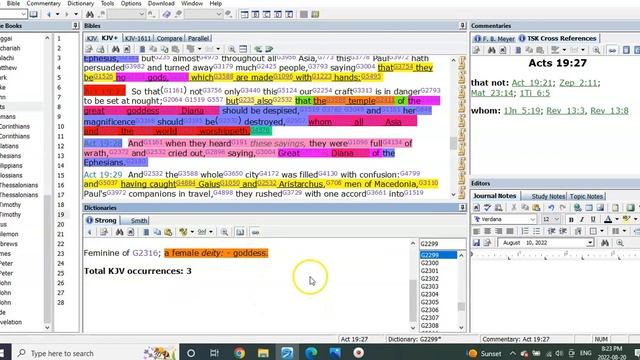Click the forward navigation arrow in main toolbar
This screenshot has width=640, height=360.
[67, 14]
